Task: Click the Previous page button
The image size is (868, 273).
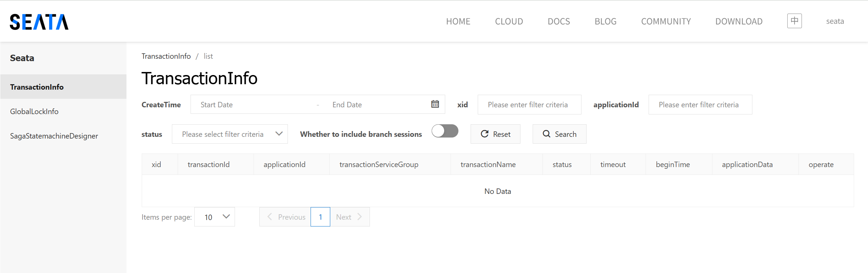Action: click(285, 217)
